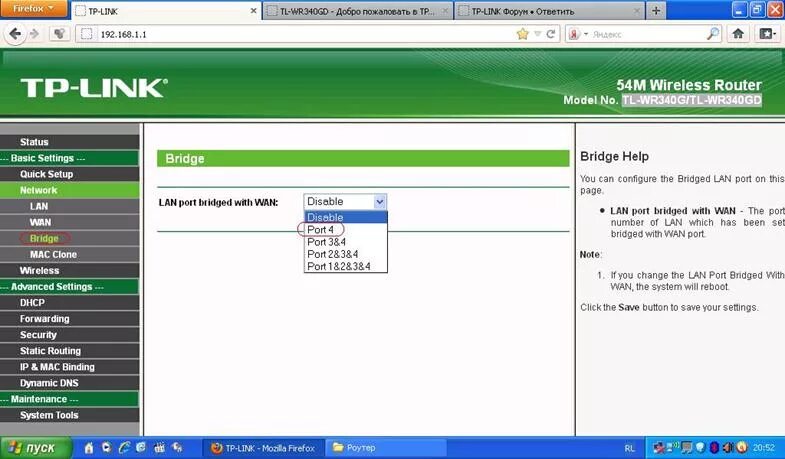
Task: Open the Windows Start button
Action: (36, 447)
